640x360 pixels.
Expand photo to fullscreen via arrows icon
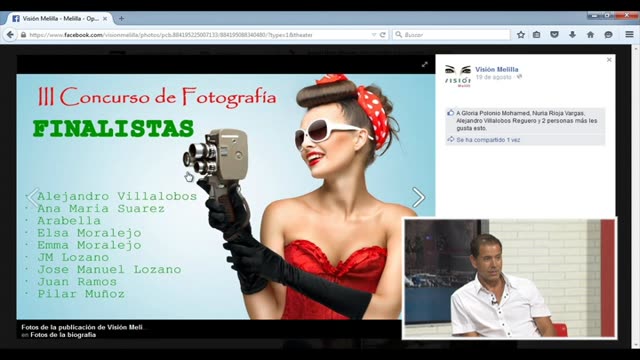pyautogui.click(x=424, y=64)
